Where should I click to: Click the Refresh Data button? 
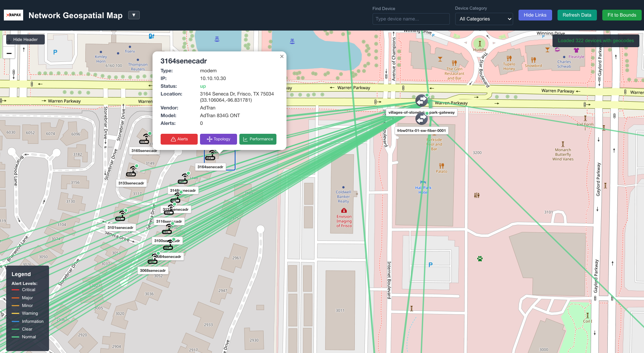coord(577,15)
